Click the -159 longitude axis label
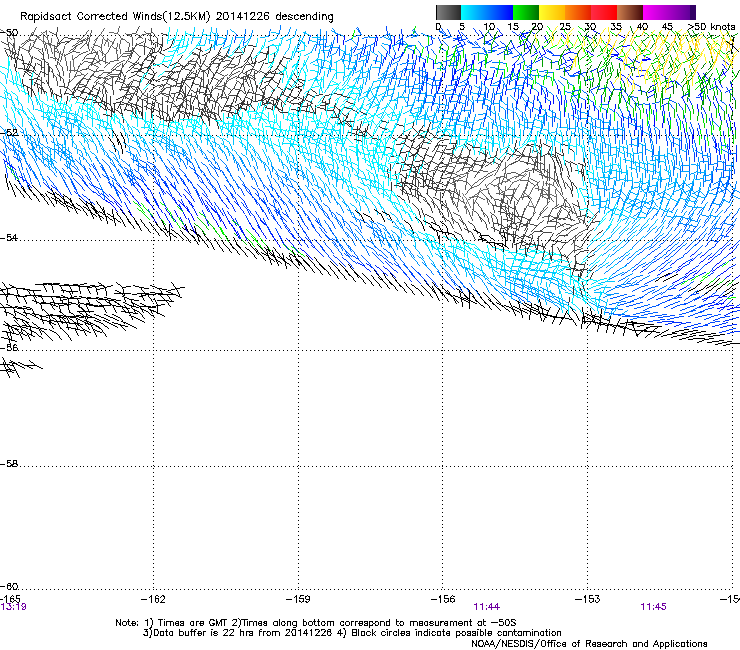 click(x=298, y=599)
